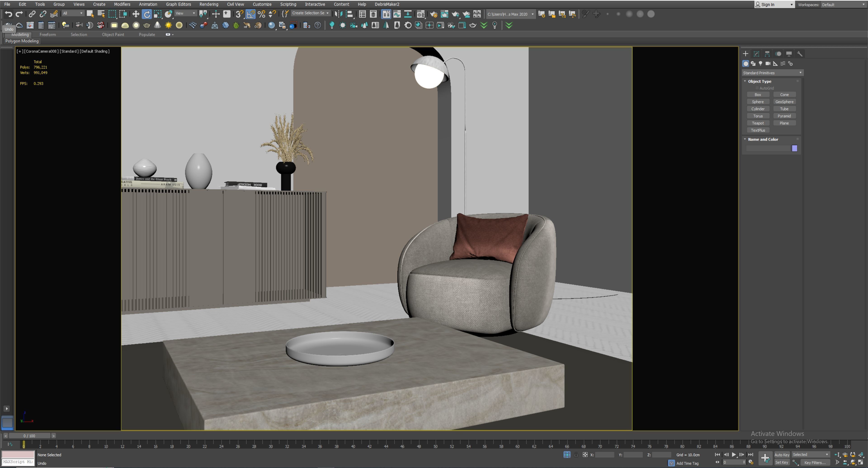Toggle the Ribbon display icon
The width and height of the screenshot is (868, 468).
click(386, 14)
